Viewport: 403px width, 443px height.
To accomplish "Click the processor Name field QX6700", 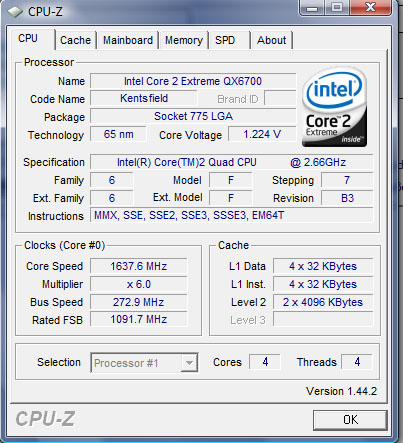I will coord(193,81).
